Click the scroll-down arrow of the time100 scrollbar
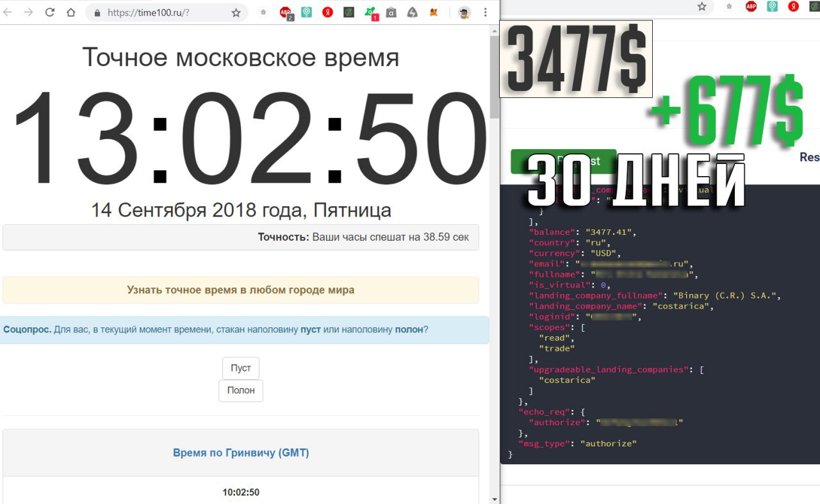Screen dimensions: 820x504 click(495, 499)
